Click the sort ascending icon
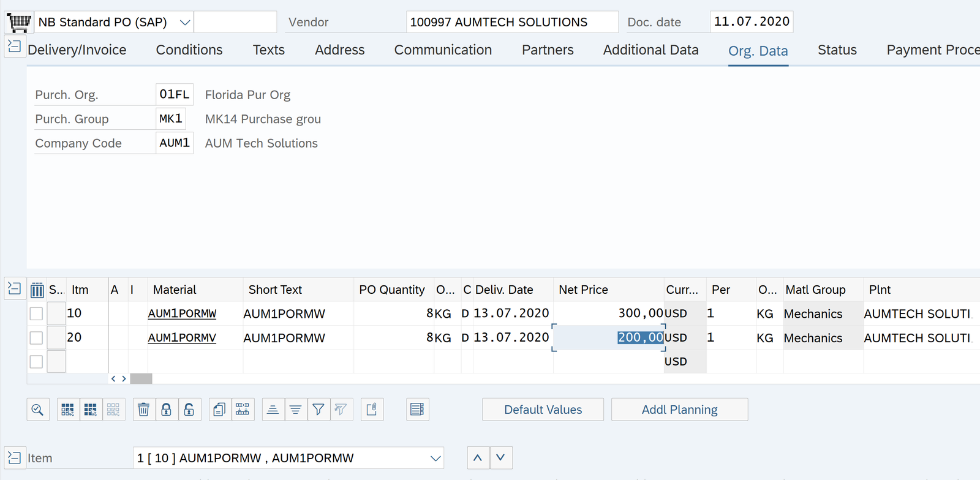The width and height of the screenshot is (980, 480). [x=273, y=410]
